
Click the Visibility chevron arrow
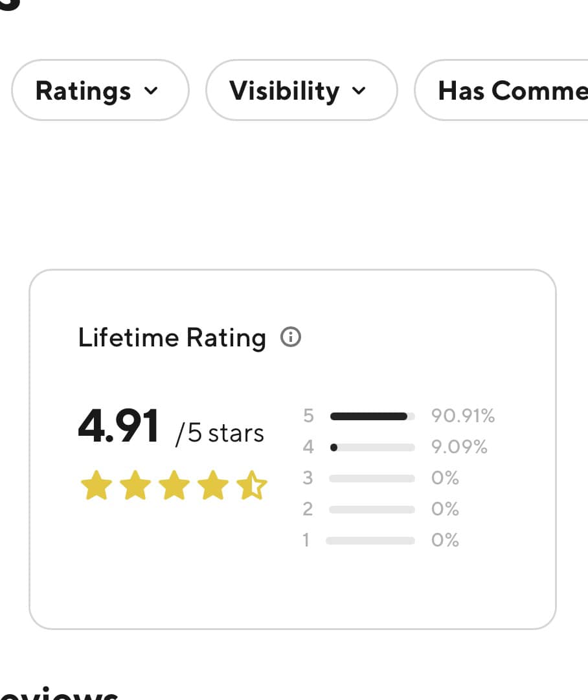(359, 91)
